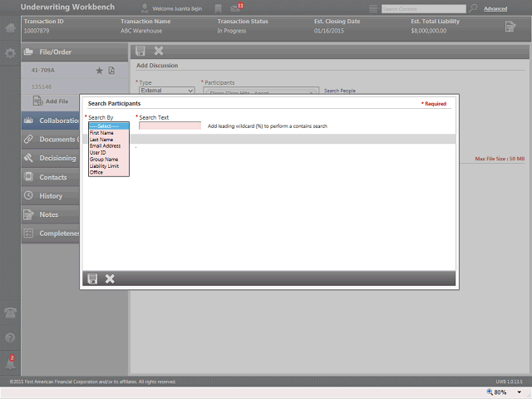Open the mail icon with 11 badge
The width and height of the screenshot is (532, 399).
[236, 7]
